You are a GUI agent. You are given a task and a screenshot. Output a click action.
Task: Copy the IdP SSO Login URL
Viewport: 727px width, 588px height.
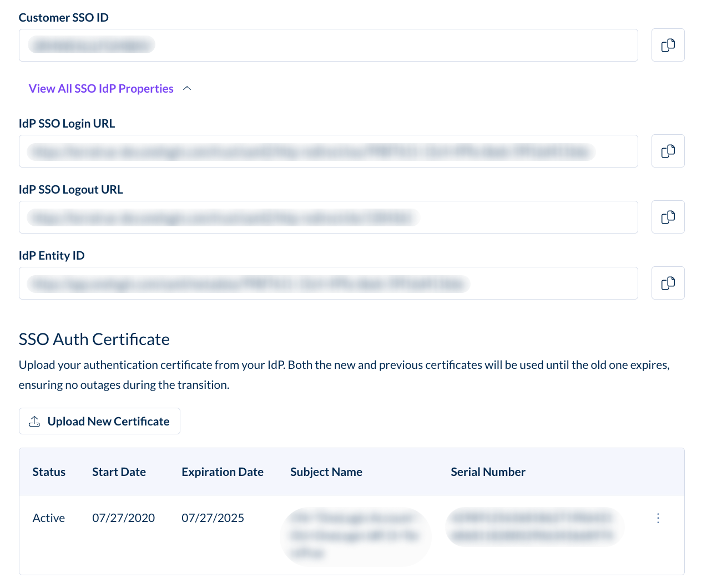click(668, 151)
